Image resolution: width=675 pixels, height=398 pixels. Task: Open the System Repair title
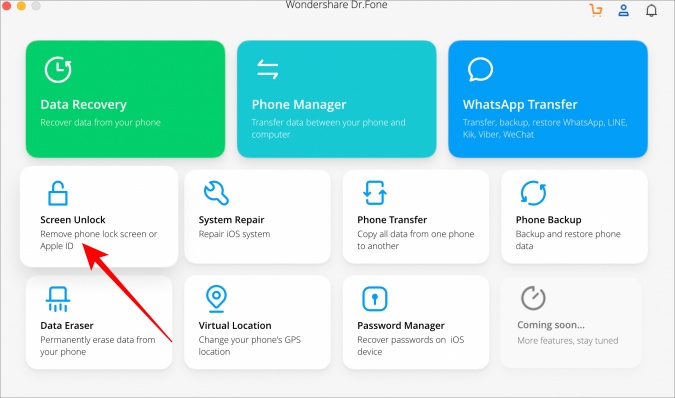(x=231, y=220)
